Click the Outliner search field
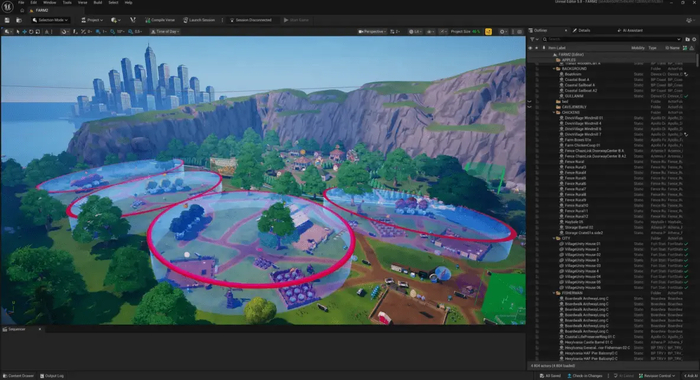700x380 pixels. (x=612, y=39)
